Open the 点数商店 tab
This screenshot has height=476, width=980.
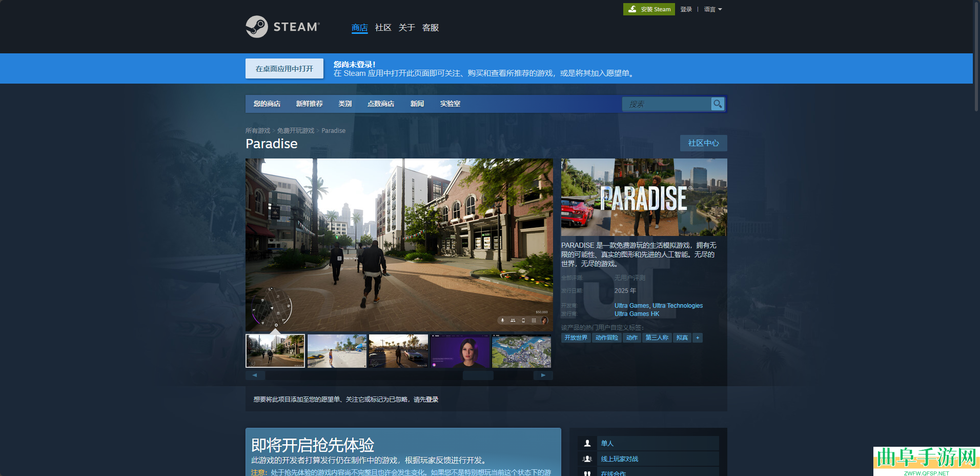tap(380, 104)
